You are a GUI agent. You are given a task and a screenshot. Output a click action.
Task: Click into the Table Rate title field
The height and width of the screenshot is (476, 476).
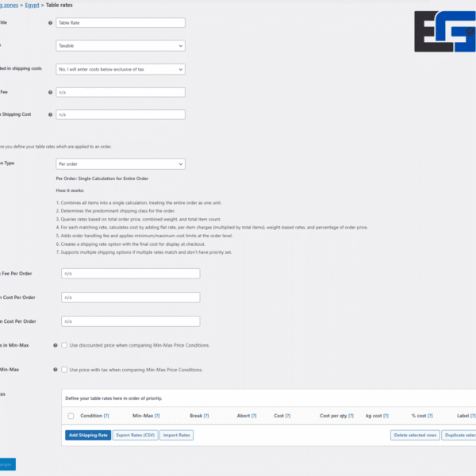[121, 23]
